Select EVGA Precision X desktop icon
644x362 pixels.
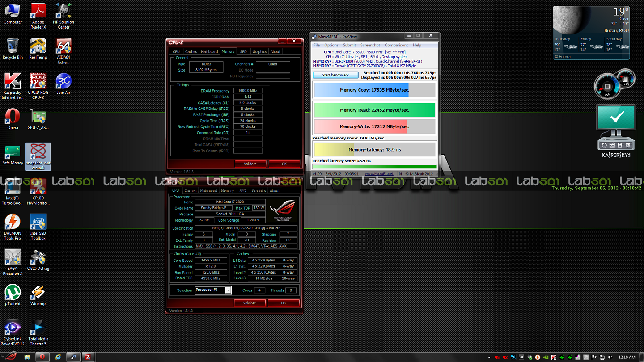tap(13, 263)
